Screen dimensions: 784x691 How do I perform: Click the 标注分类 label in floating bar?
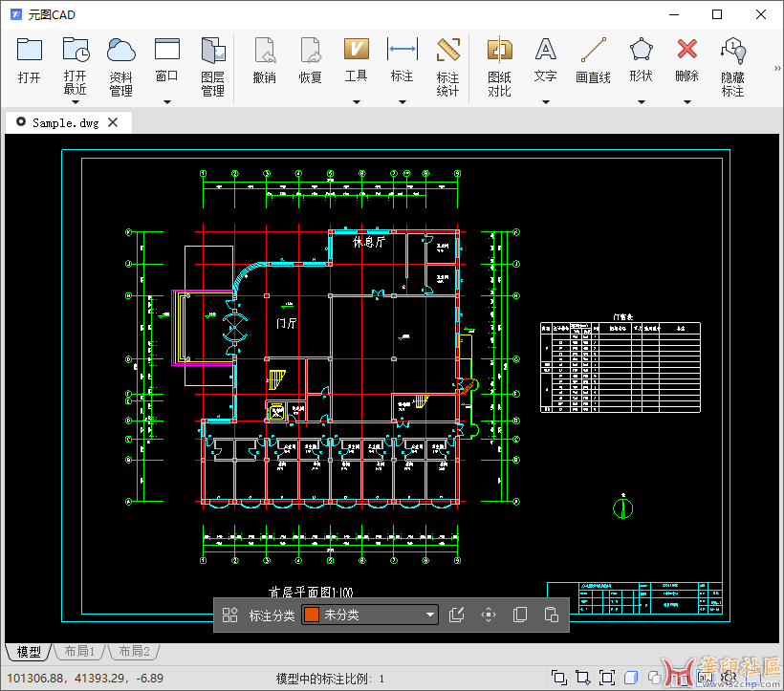tap(272, 615)
